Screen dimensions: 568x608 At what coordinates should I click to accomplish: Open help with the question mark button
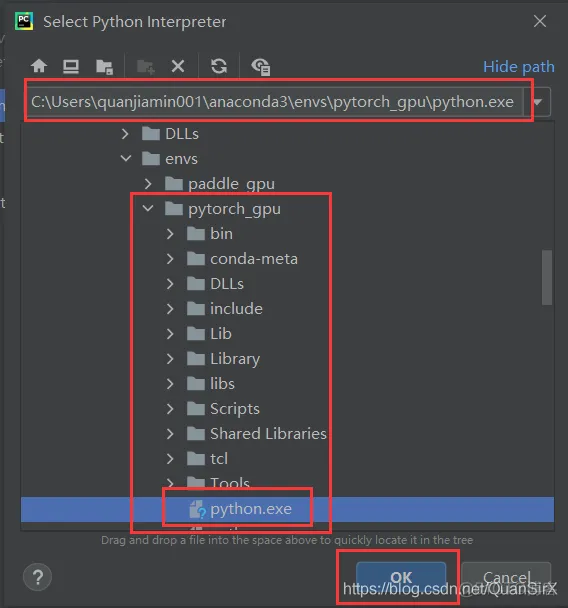pos(38,577)
